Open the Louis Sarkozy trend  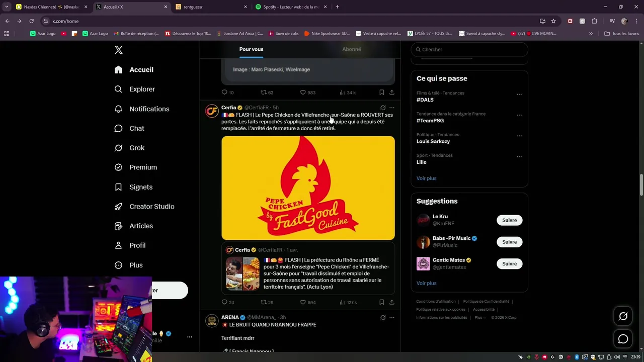(x=433, y=141)
